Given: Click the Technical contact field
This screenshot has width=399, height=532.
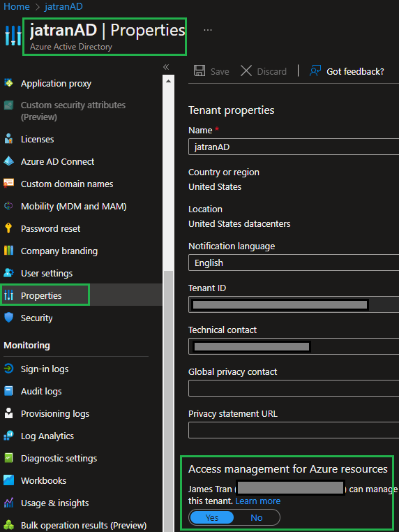Looking at the screenshot, I should [x=294, y=346].
